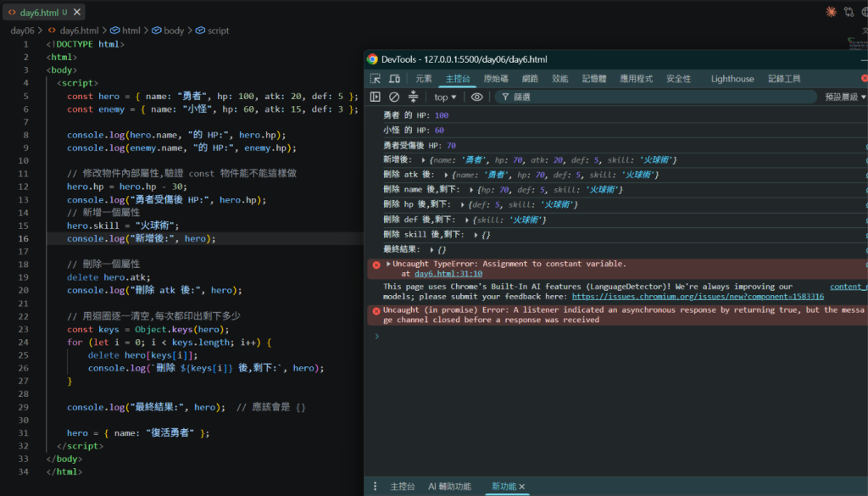
Task: Click the compare changes icon in editor toolbar
Action: (x=849, y=12)
